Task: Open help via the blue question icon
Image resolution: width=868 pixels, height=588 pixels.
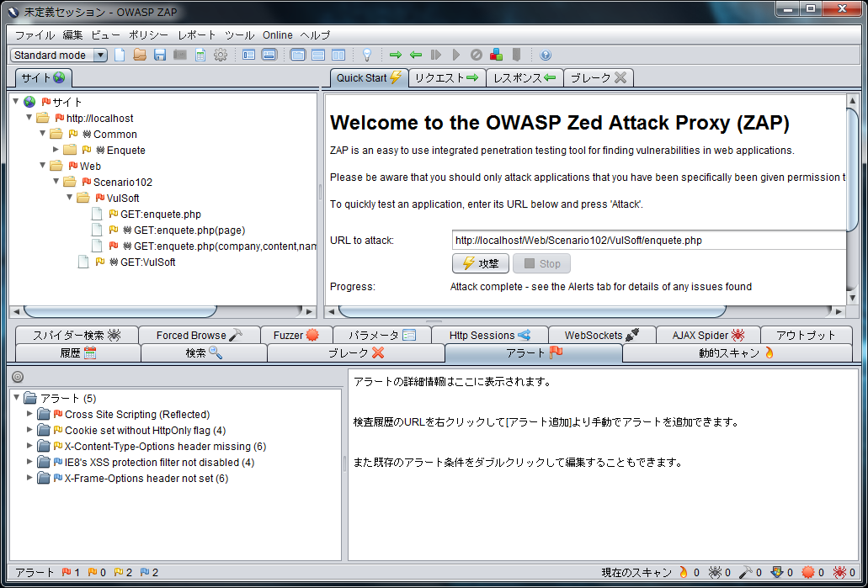Action: tap(546, 55)
